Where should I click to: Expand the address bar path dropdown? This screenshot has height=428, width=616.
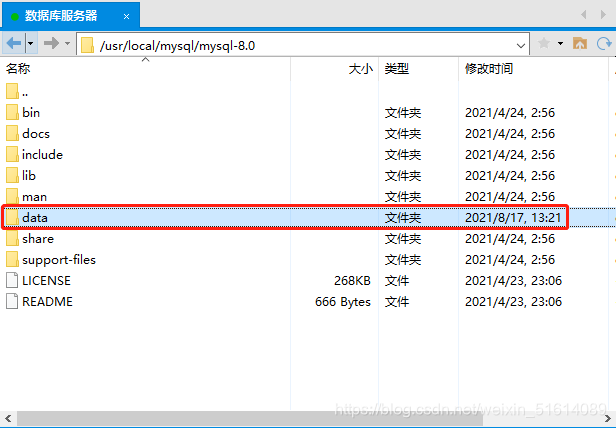pyautogui.click(x=521, y=46)
